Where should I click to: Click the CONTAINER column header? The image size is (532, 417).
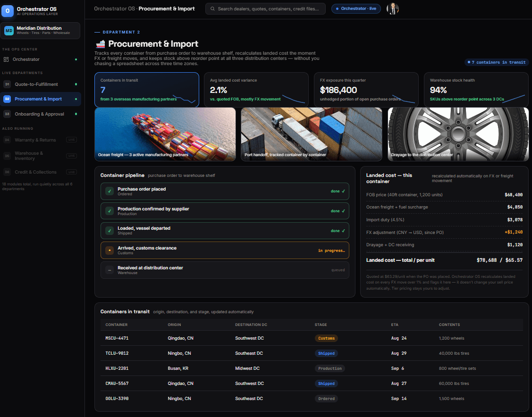click(x=117, y=325)
